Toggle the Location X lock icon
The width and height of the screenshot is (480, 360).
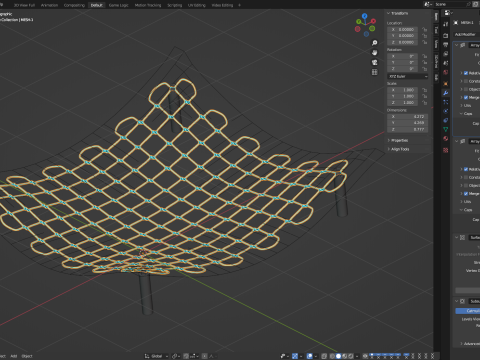point(424,29)
